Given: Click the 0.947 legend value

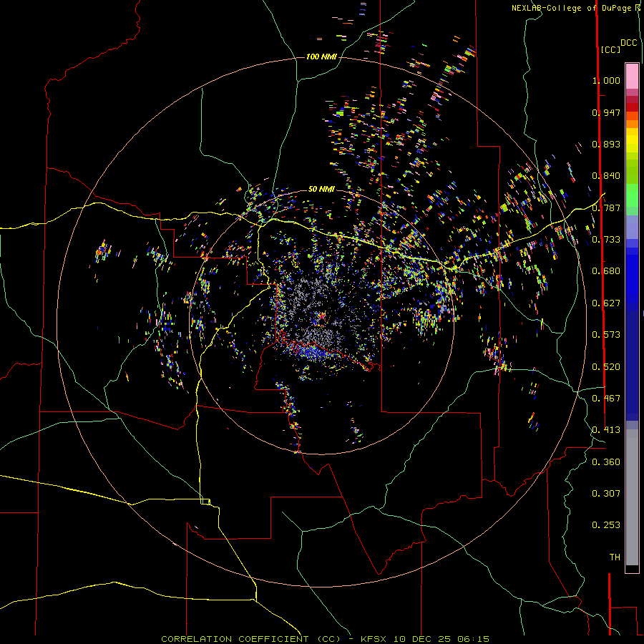Looking at the screenshot, I should click(606, 112).
